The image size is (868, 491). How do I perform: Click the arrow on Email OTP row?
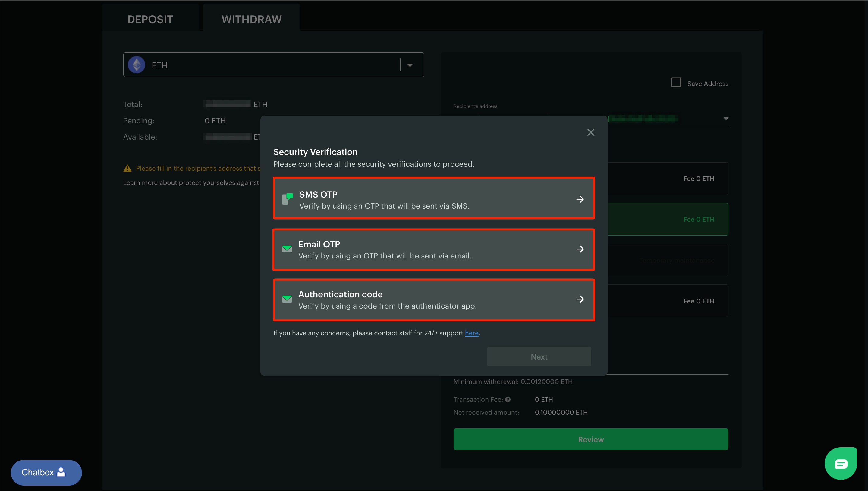[580, 249]
